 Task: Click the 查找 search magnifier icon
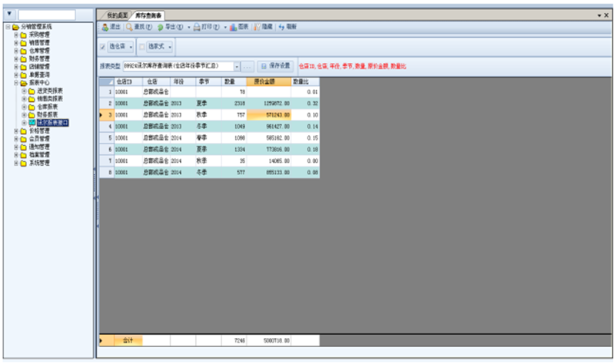pyautogui.click(x=130, y=27)
